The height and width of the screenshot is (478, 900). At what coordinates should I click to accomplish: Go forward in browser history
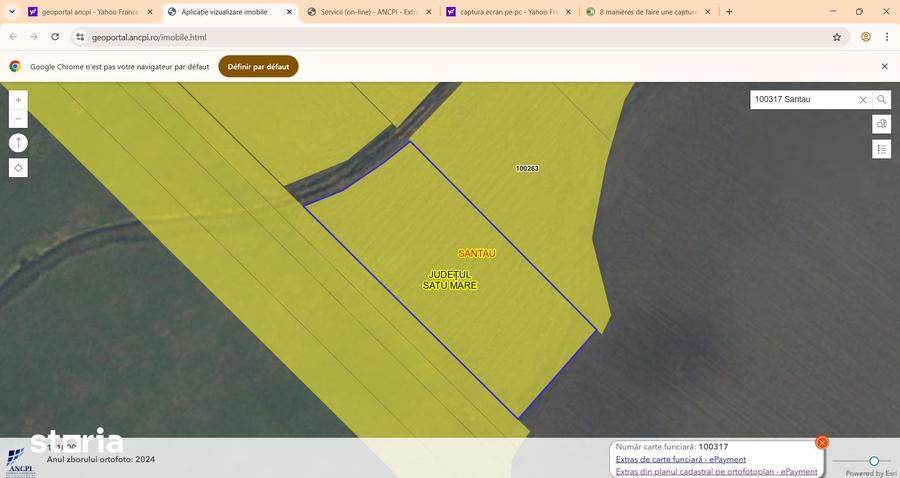34,37
